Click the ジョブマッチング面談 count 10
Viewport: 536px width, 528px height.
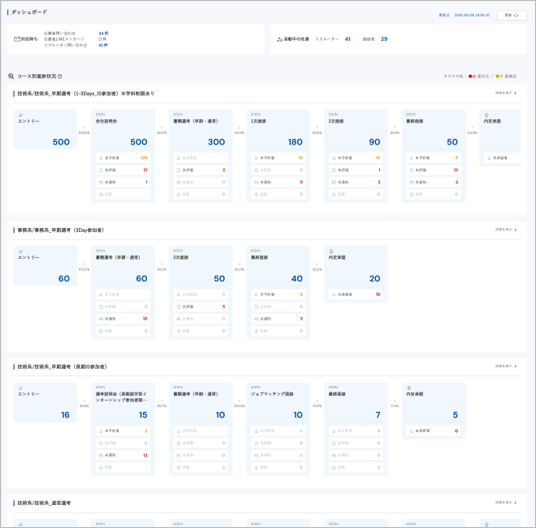pyautogui.click(x=298, y=415)
